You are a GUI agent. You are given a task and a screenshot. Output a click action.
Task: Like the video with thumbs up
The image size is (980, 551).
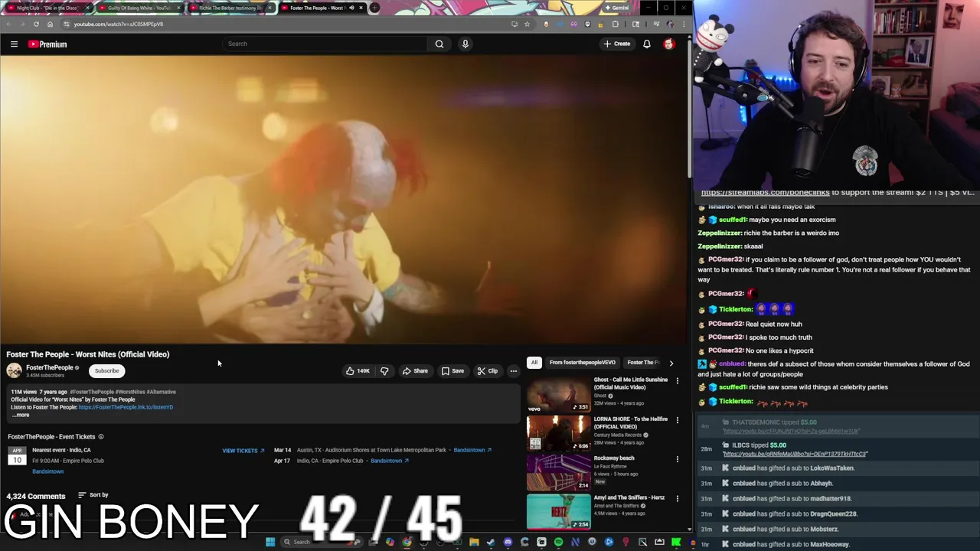point(358,371)
